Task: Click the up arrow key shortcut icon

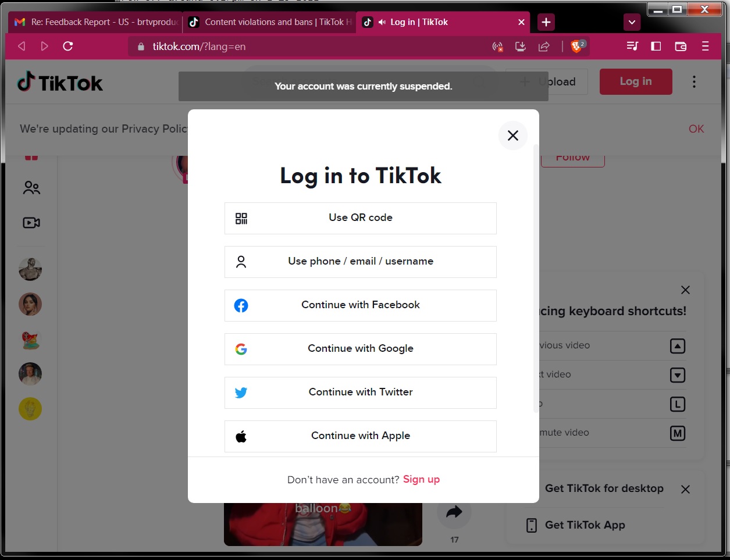Action: tap(678, 346)
